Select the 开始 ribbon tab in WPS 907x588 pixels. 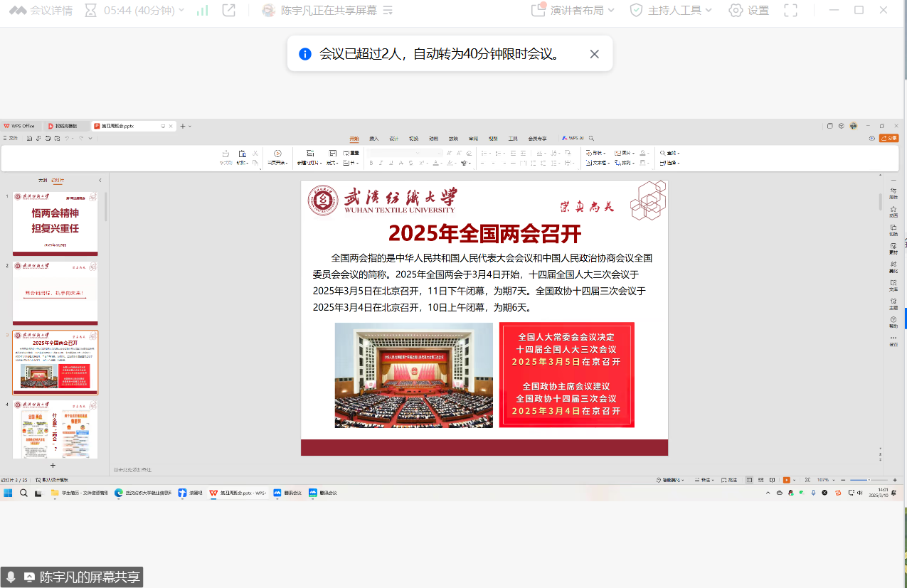point(354,139)
